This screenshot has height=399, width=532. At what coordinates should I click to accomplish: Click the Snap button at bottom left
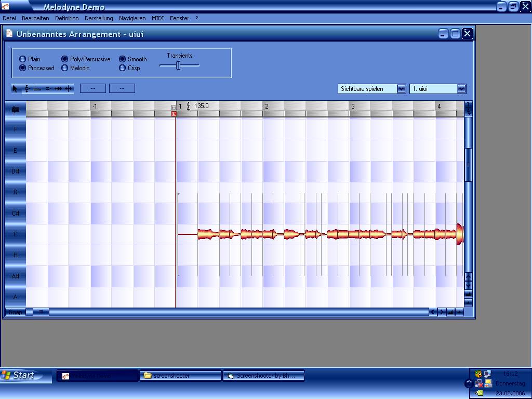16,312
